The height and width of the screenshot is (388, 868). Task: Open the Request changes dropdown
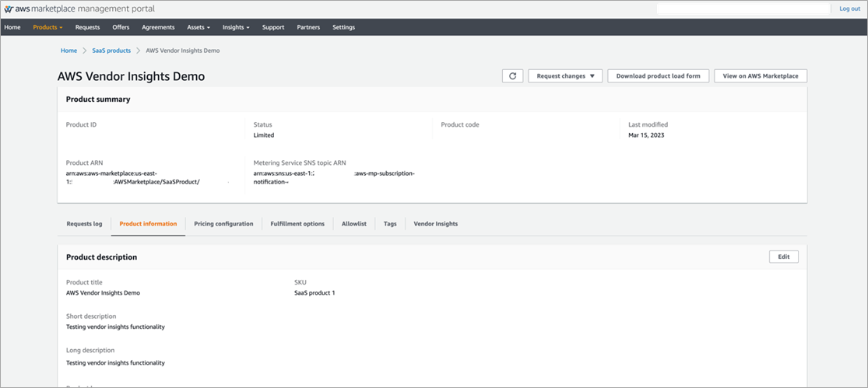tap(565, 76)
